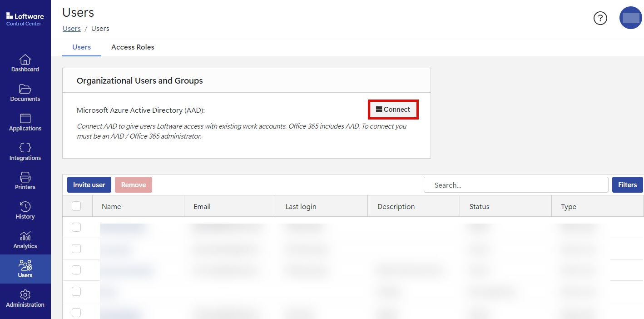Open the Filters button
644x319 pixels.
pyautogui.click(x=627, y=185)
